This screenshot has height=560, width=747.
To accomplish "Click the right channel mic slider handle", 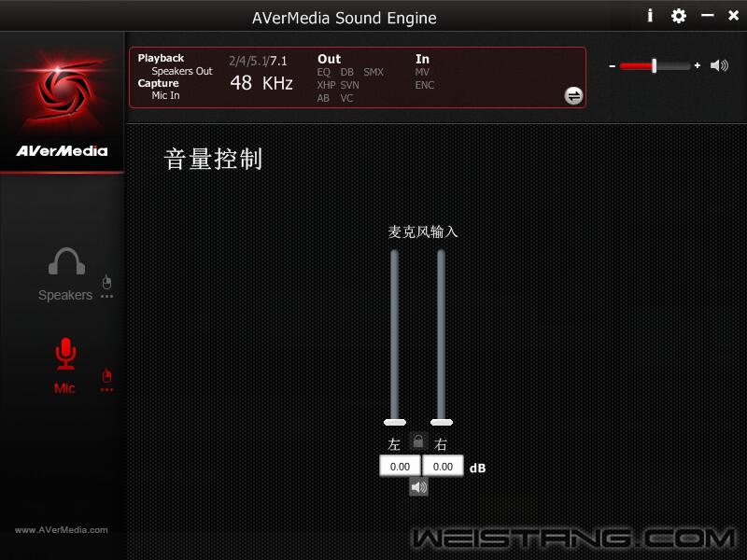I will click(x=442, y=422).
